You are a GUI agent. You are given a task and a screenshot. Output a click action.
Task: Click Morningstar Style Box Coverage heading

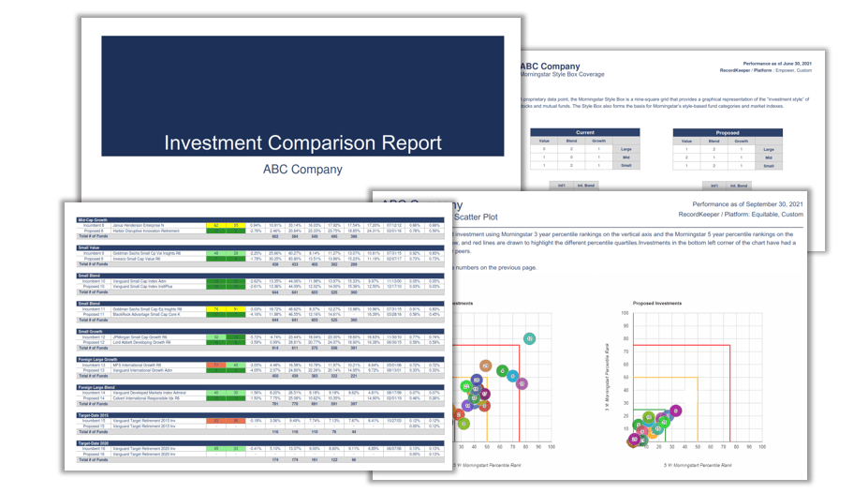click(569, 75)
